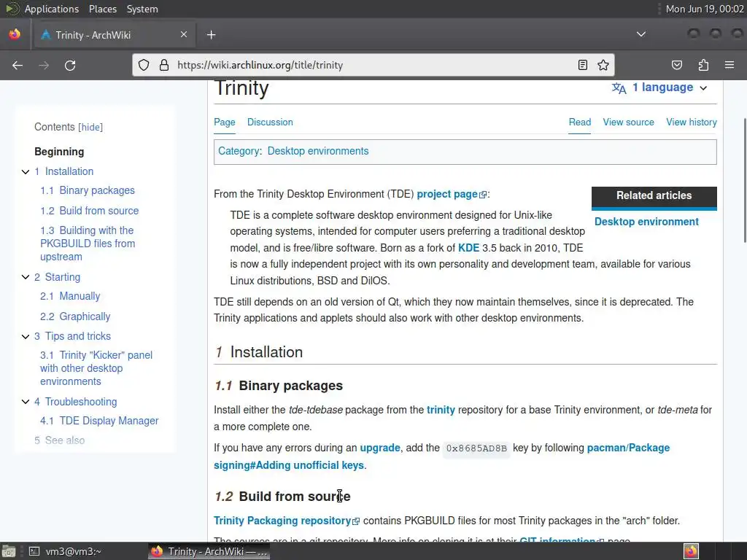Open the KDE link
The image size is (747, 560).
click(x=468, y=248)
